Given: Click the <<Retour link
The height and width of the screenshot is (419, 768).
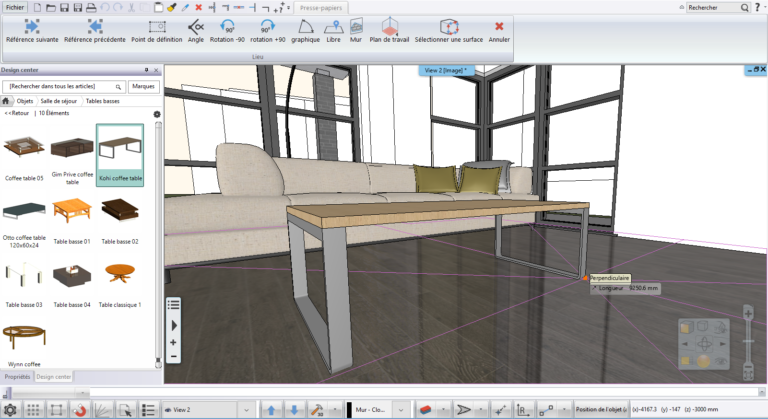Looking at the screenshot, I should tap(17, 113).
